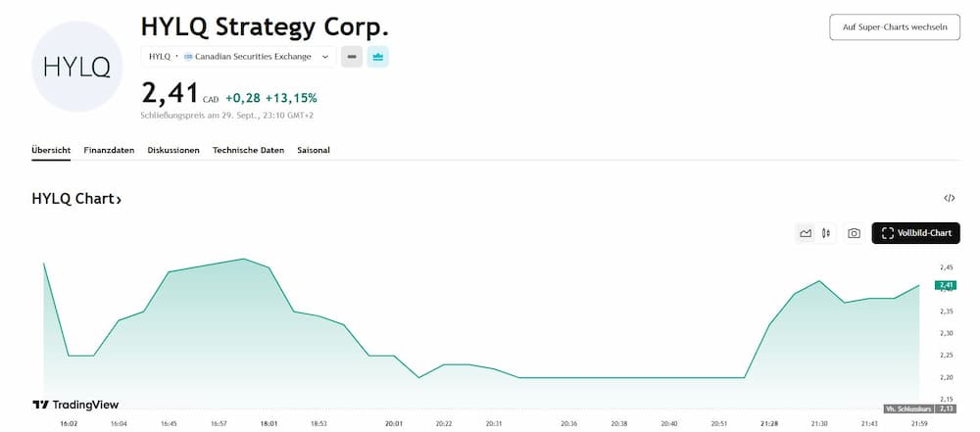Click Auf Super-Charts wechseln button
This screenshot has width=980, height=432.
click(895, 27)
